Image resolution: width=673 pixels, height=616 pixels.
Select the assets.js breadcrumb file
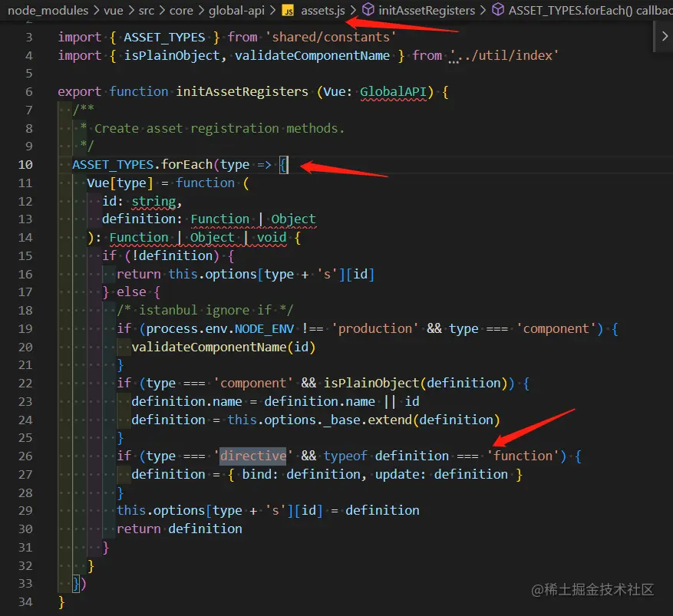(x=323, y=10)
